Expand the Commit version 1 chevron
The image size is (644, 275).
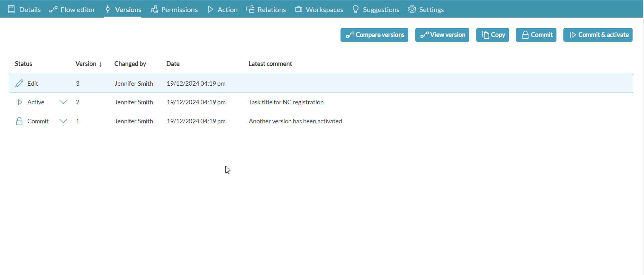coord(63,121)
